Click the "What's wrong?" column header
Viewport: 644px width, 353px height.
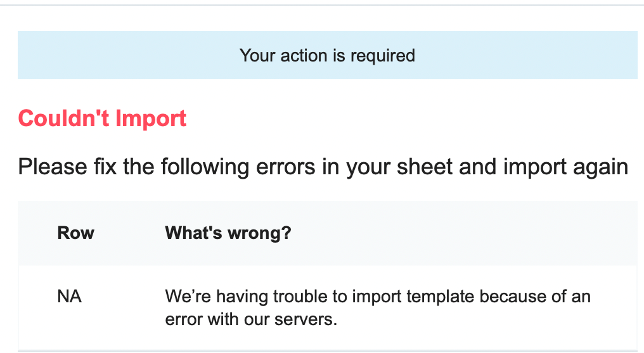point(228,233)
